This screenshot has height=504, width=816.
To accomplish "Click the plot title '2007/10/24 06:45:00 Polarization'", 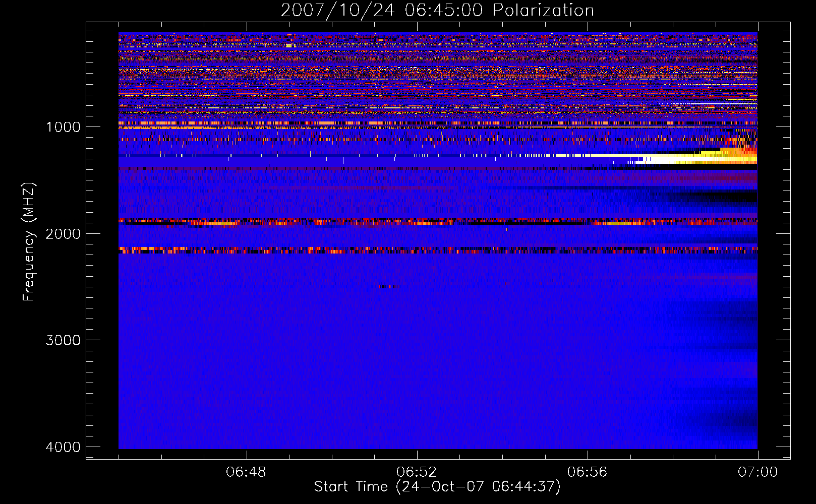I will point(437,10).
